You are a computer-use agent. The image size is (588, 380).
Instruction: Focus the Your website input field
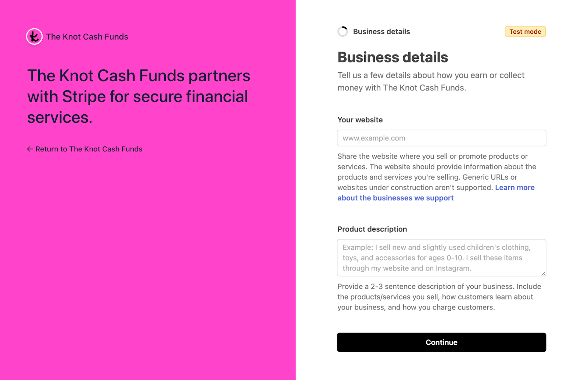coord(441,138)
